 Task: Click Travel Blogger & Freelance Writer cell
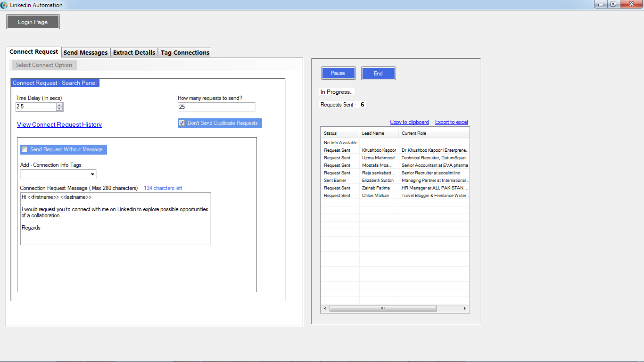434,195
